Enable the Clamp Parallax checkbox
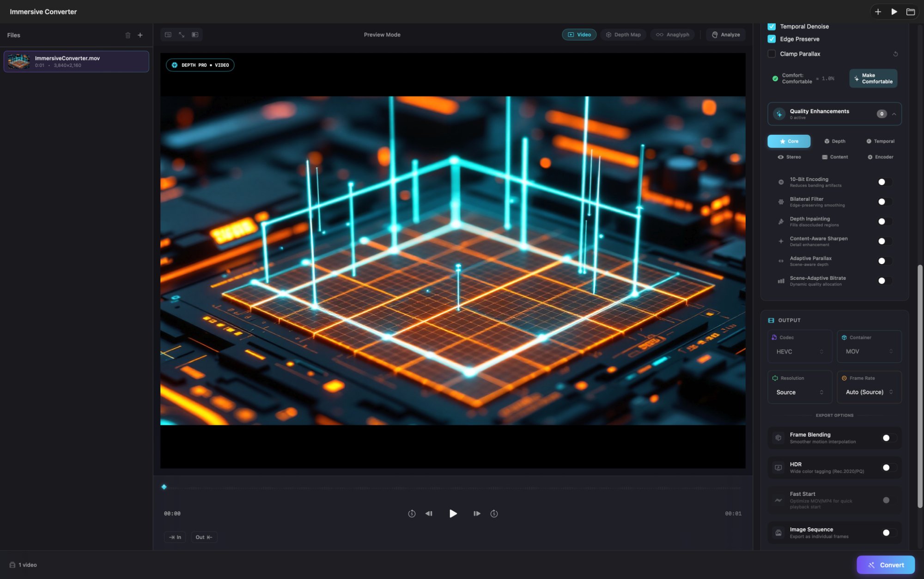Viewport: 924px width, 579px height. pyautogui.click(x=772, y=54)
